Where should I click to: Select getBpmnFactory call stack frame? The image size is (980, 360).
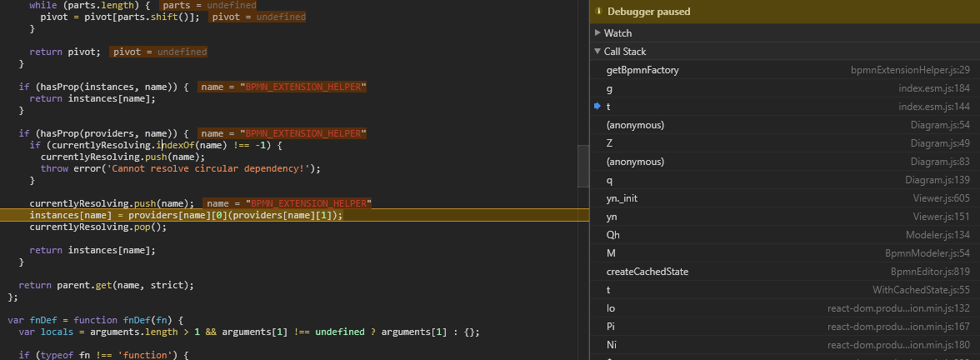[x=784, y=70]
